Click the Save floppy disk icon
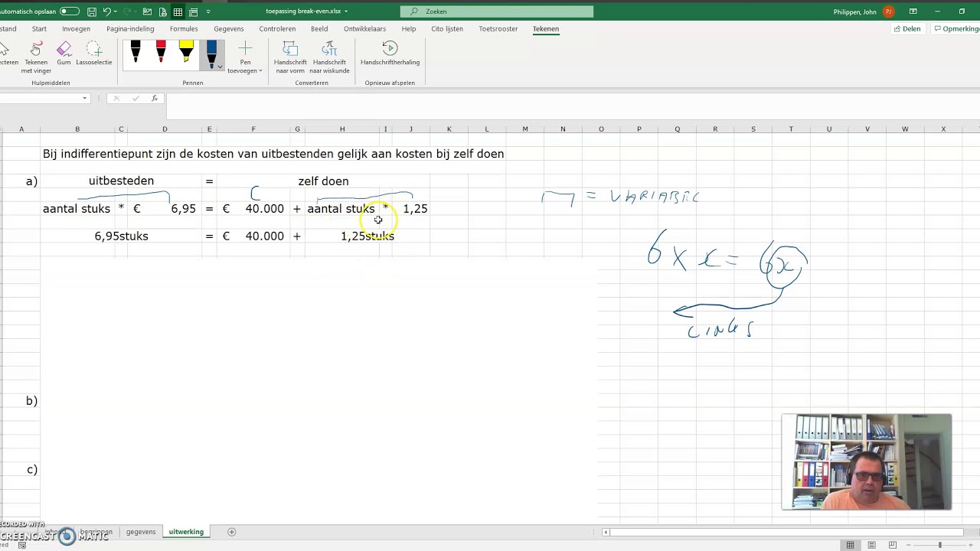Viewport: 980px width, 551px height. pyautogui.click(x=92, y=11)
